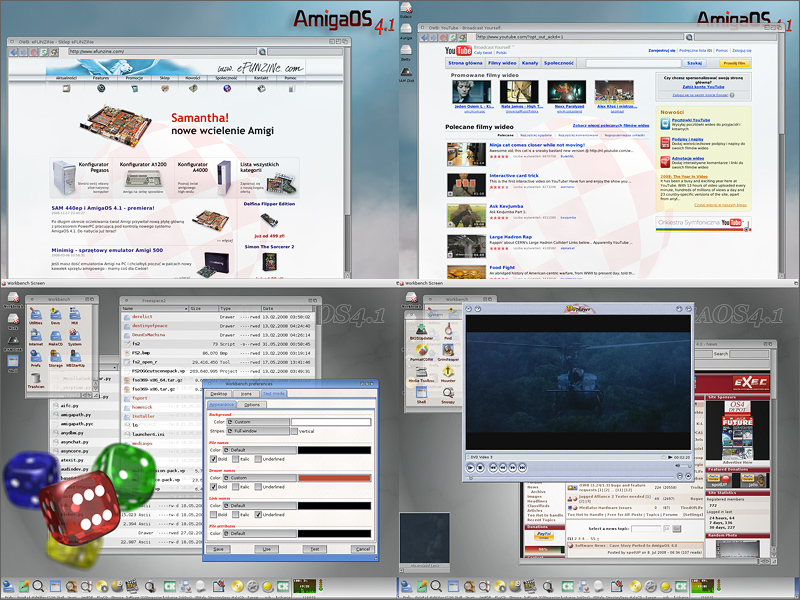
Task: Toggle Bold checkbox under Drawer names
Action: (214, 487)
